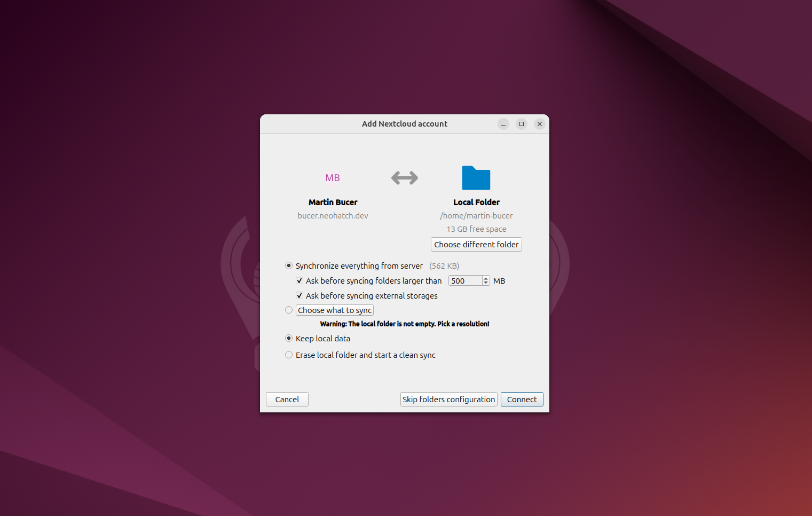Viewport: 812px width, 516px height.
Task: Click the /home/martin-bucer path text
Action: coord(476,216)
